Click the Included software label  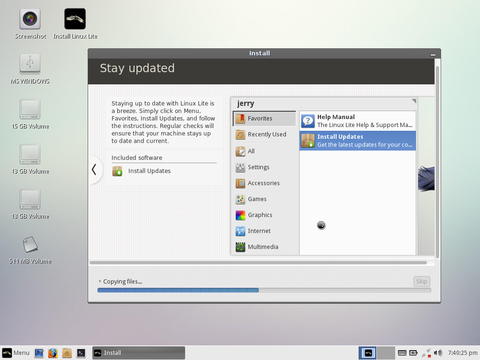click(137, 158)
